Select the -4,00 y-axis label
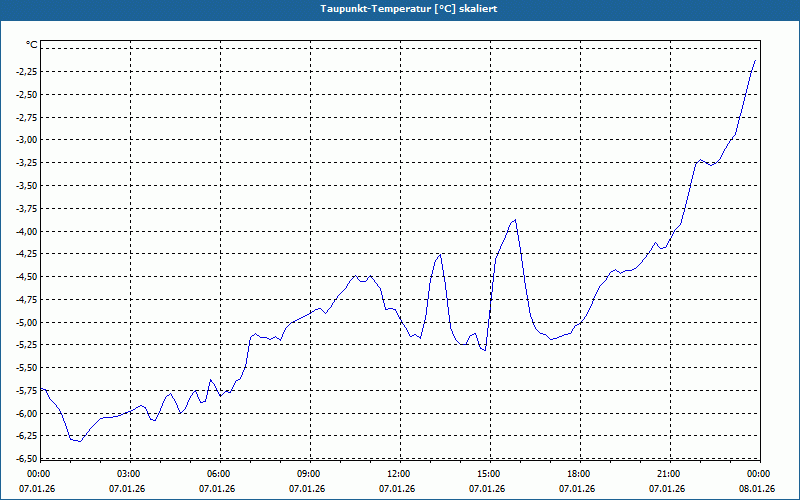This screenshot has height=500, width=800. (x=25, y=231)
